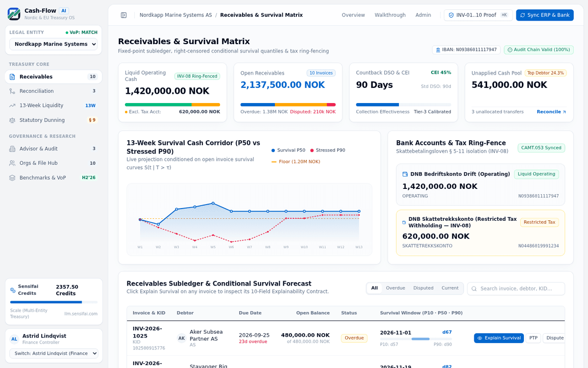Image resolution: width=588 pixels, height=368 pixels.
Task: Click the Open Balance column header
Action: (x=313, y=313)
